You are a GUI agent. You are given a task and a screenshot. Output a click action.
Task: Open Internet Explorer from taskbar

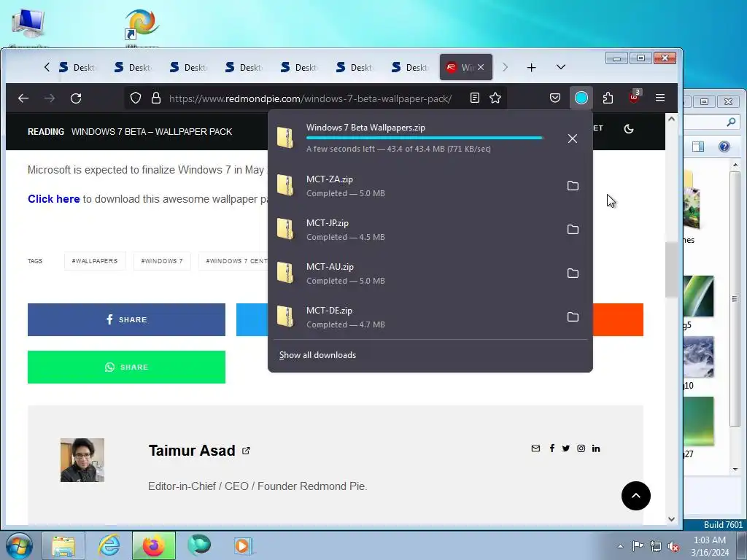109,545
